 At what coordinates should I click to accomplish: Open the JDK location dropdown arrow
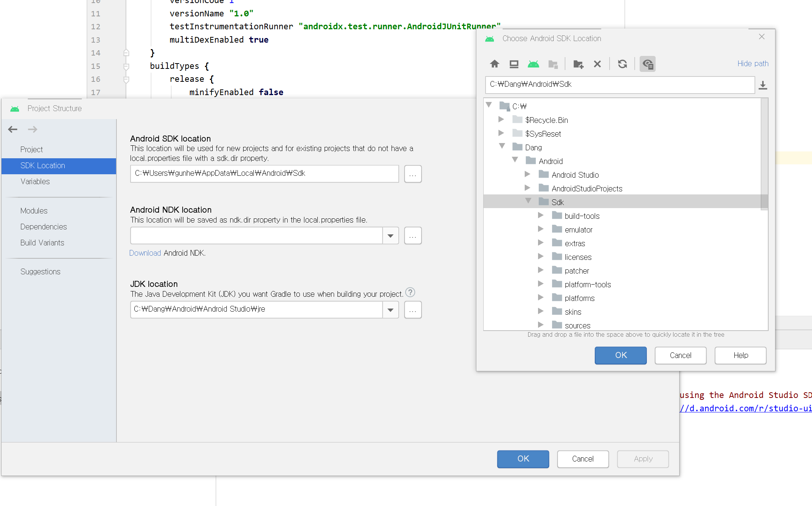390,310
